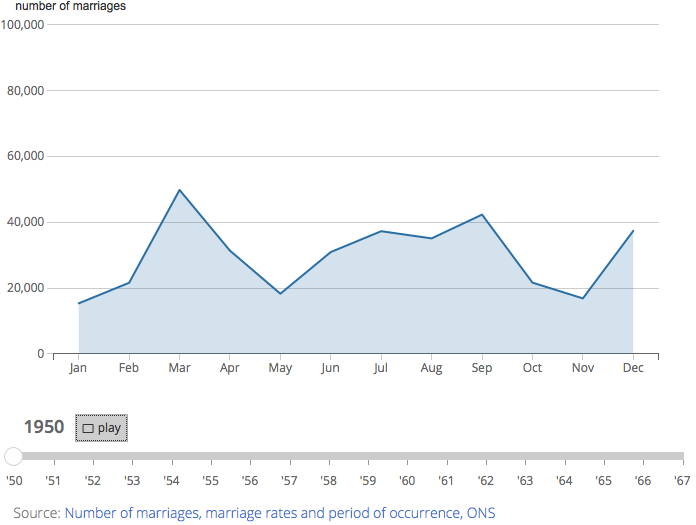Click the May low point on chart
This screenshot has height=525, width=696.
[280, 293]
